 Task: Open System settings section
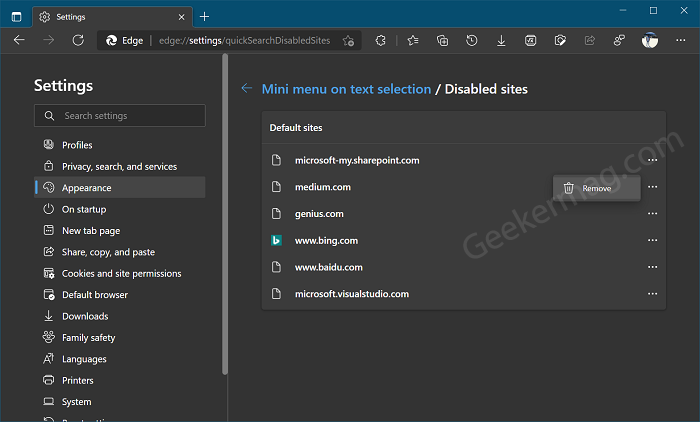[120, 402]
